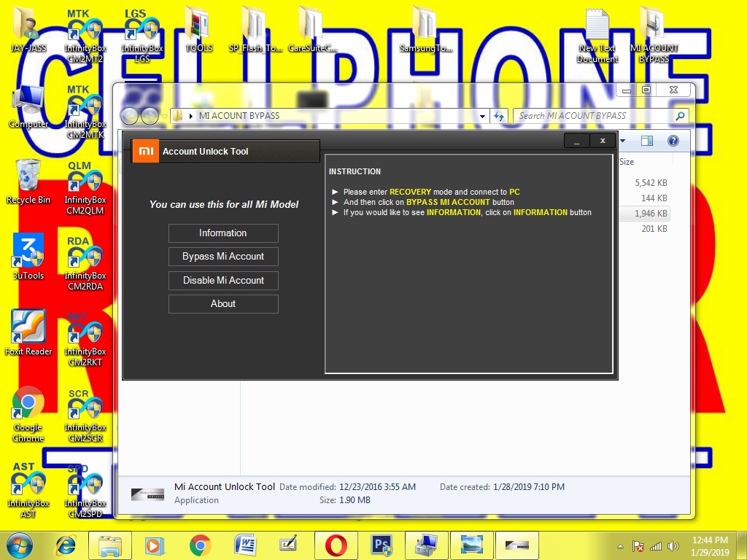This screenshot has width=747, height=560.
Task: Close the Account Unlock Tool window
Action: click(603, 141)
